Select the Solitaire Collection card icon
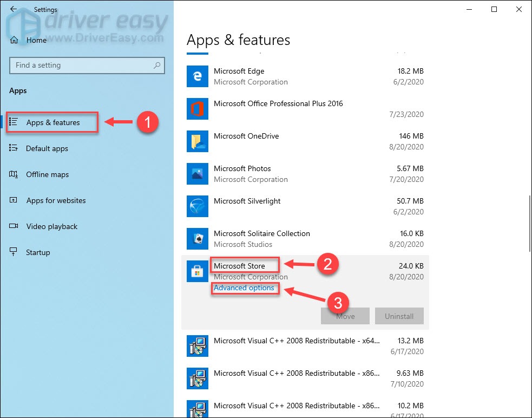 (198, 239)
